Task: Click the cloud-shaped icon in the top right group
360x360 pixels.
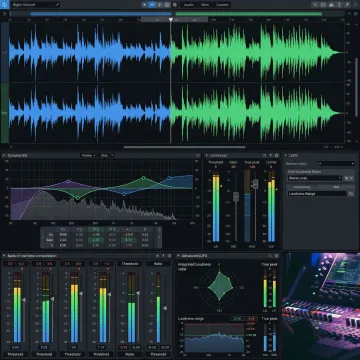Action: (331, 5)
